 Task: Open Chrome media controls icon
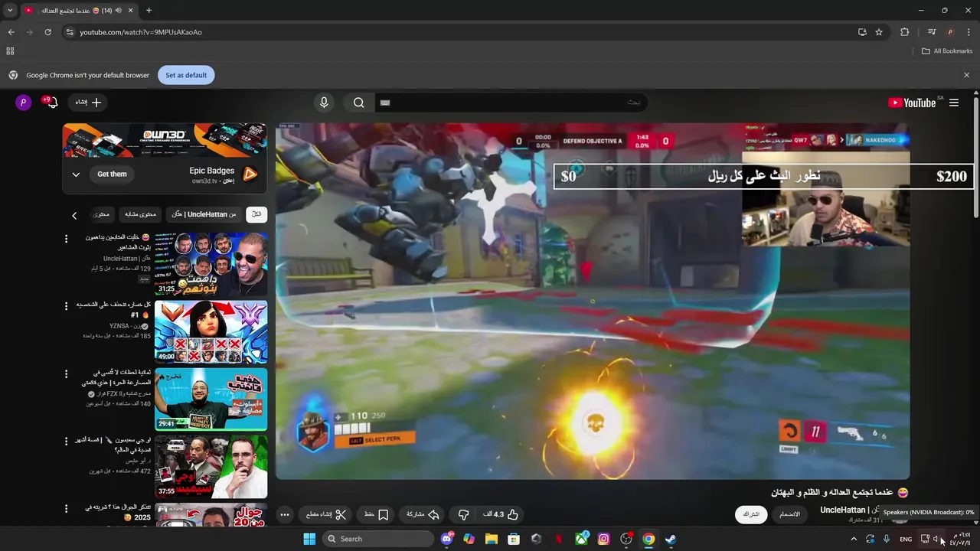coord(932,32)
